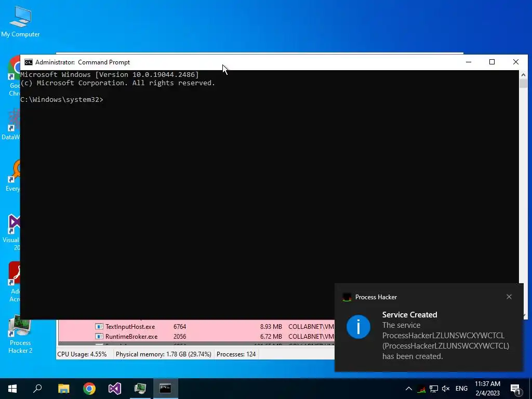
Task: Click TextInputHost.exe process icon
Action: pos(99,326)
